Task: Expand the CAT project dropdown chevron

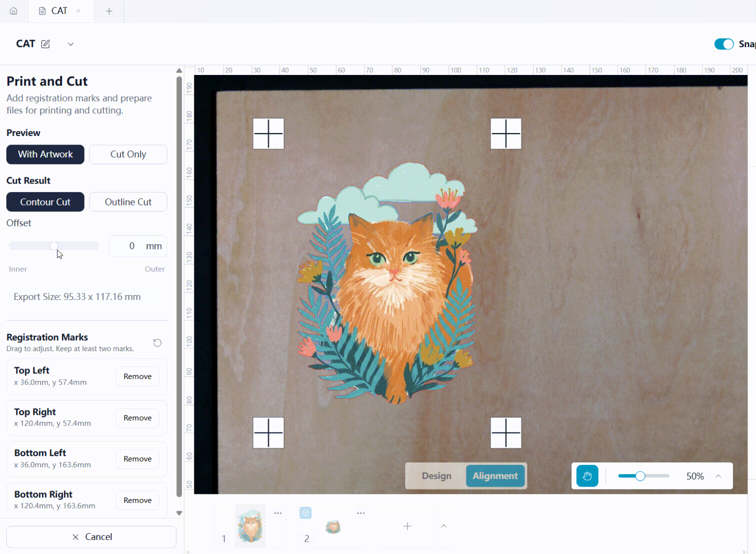Action: 70,44
